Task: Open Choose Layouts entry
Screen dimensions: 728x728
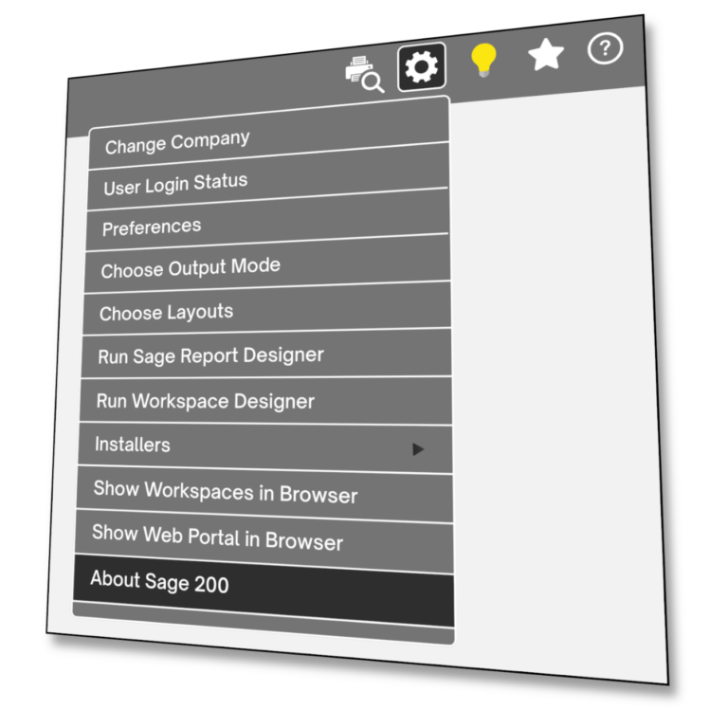Action: pyautogui.click(x=266, y=309)
